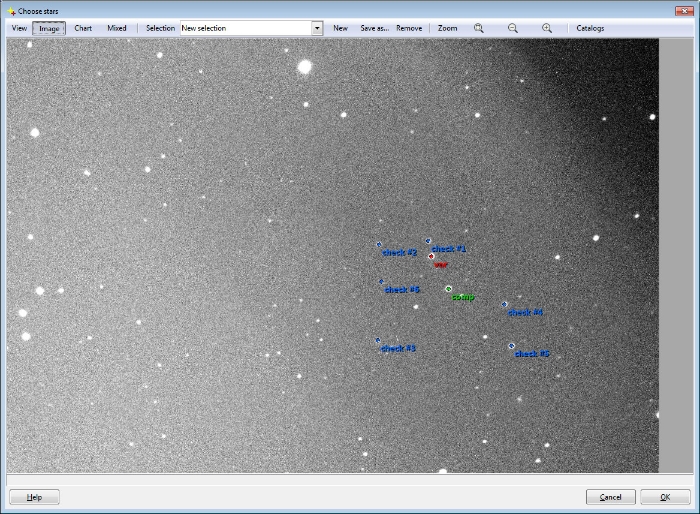Open the Selection dropdown arrow
The image size is (700, 514).
pos(317,28)
